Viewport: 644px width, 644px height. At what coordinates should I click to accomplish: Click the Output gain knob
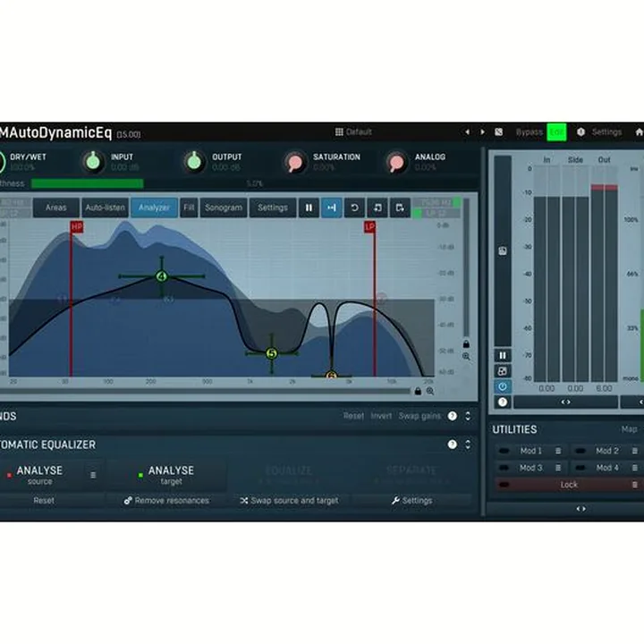coord(194,161)
